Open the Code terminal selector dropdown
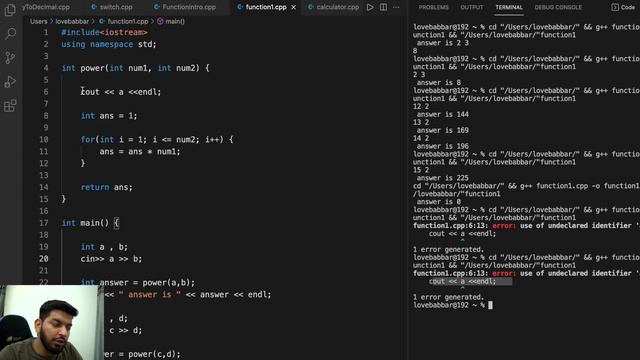Screen dimensions: 640x360 click(x=623, y=7)
